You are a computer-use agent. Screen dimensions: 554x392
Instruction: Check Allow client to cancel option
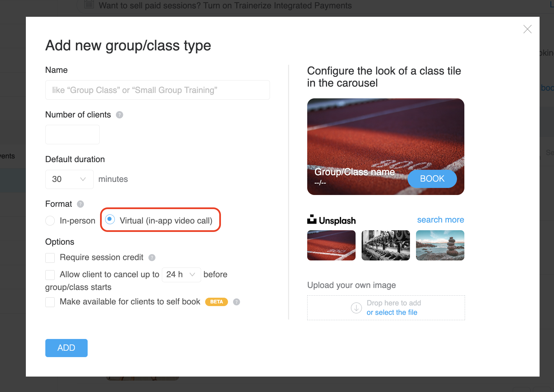[x=50, y=275]
